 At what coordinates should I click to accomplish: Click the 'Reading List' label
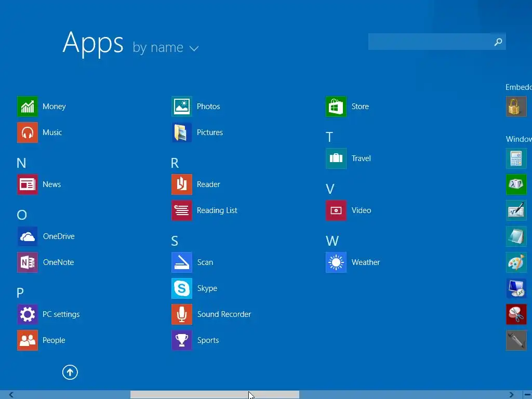(217, 210)
